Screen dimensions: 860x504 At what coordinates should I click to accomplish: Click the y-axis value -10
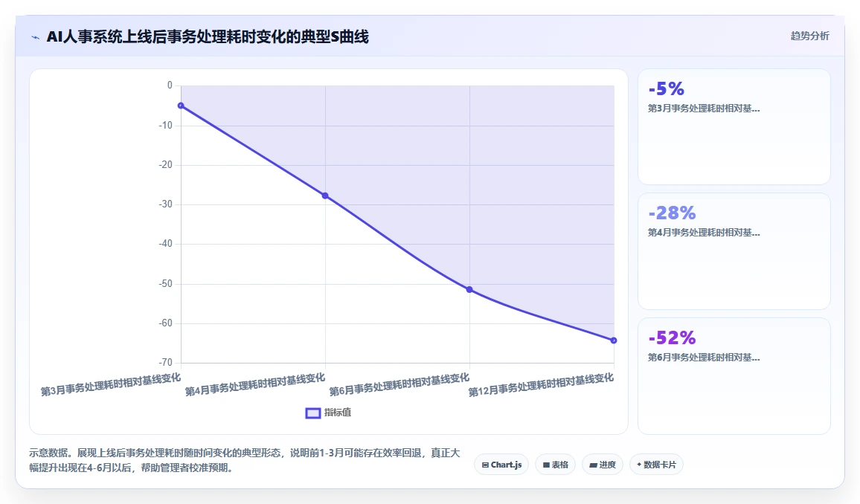pos(166,126)
